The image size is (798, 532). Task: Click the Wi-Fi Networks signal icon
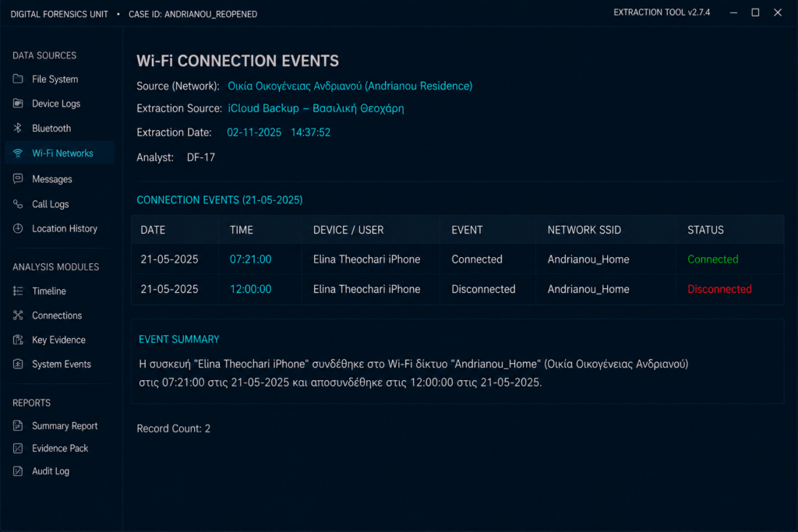point(18,153)
